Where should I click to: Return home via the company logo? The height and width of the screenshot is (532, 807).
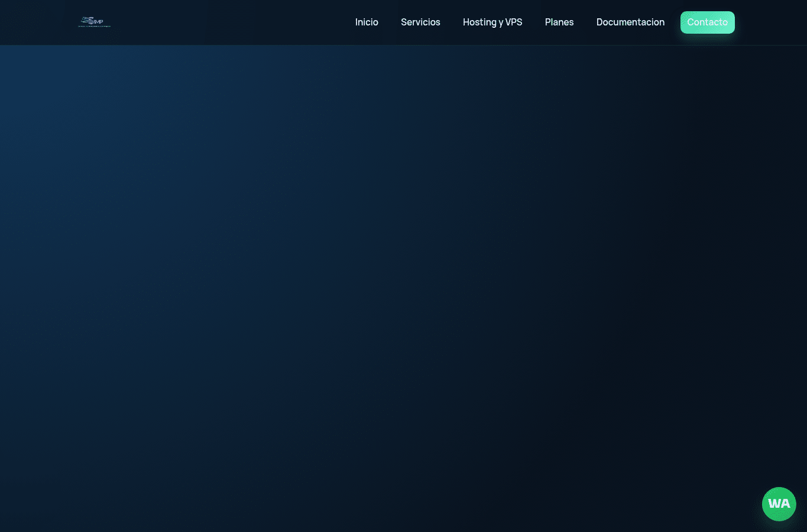pyautogui.click(x=95, y=22)
